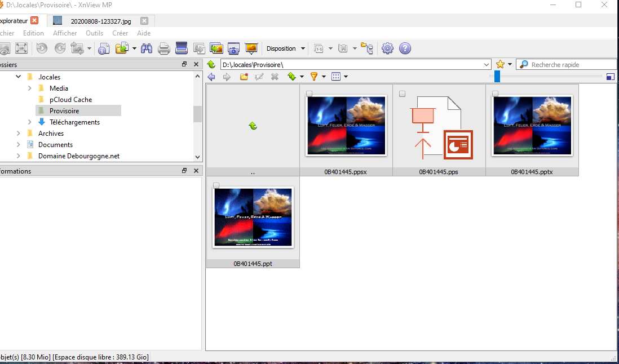
Task: Click the JPEG lossless transform icon
Action: 77,48
